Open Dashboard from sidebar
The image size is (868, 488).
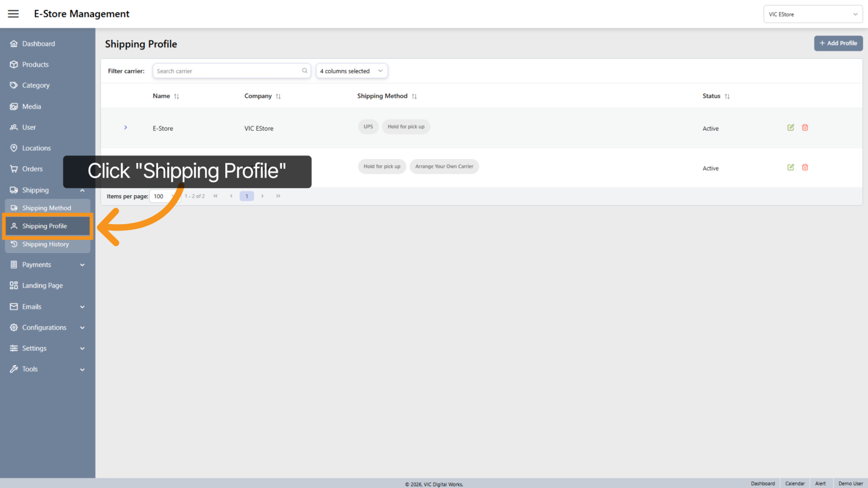tap(38, 44)
